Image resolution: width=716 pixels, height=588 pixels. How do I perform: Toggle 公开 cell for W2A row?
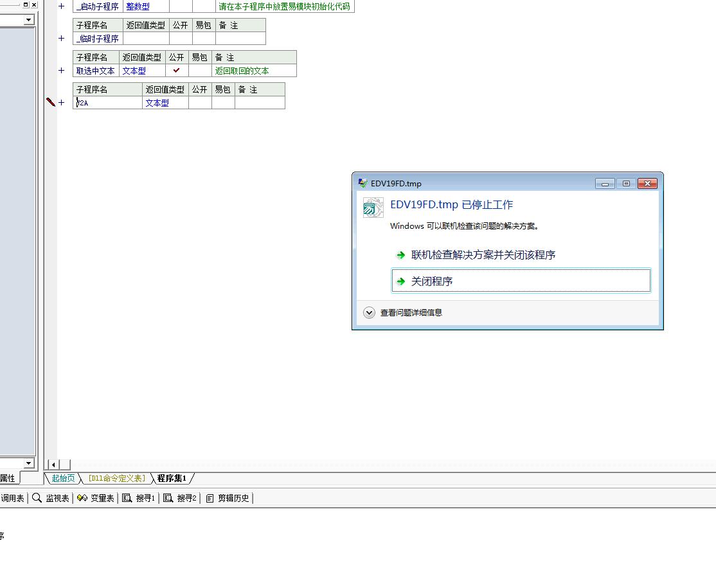pyautogui.click(x=200, y=103)
